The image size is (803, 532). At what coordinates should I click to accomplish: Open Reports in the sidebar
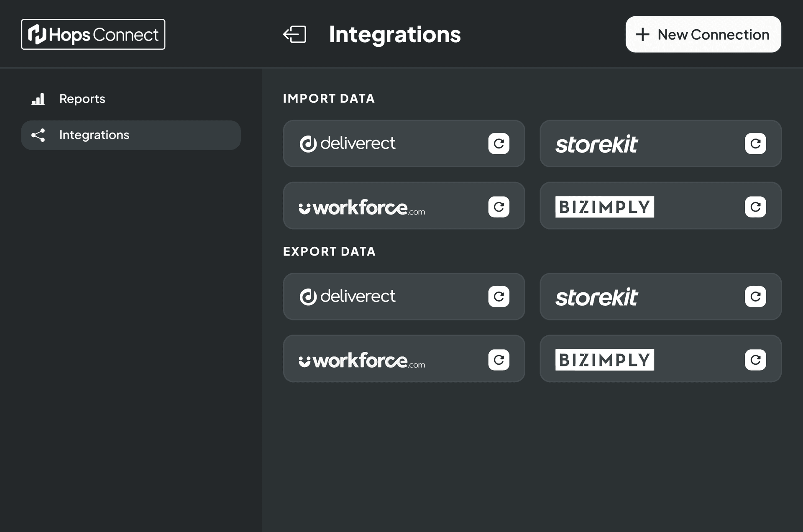[131, 99]
